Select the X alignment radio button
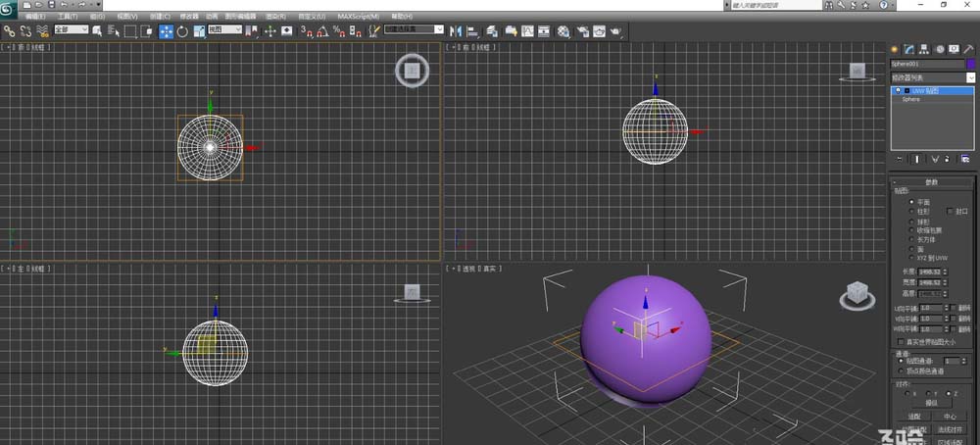The width and height of the screenshot is (980, 445). click(x=906, y=394)
